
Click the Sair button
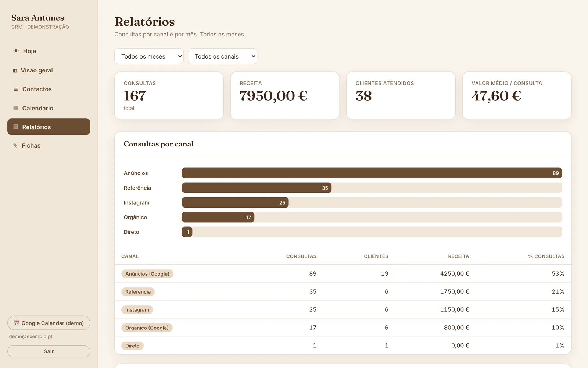[x=49, y=351]
